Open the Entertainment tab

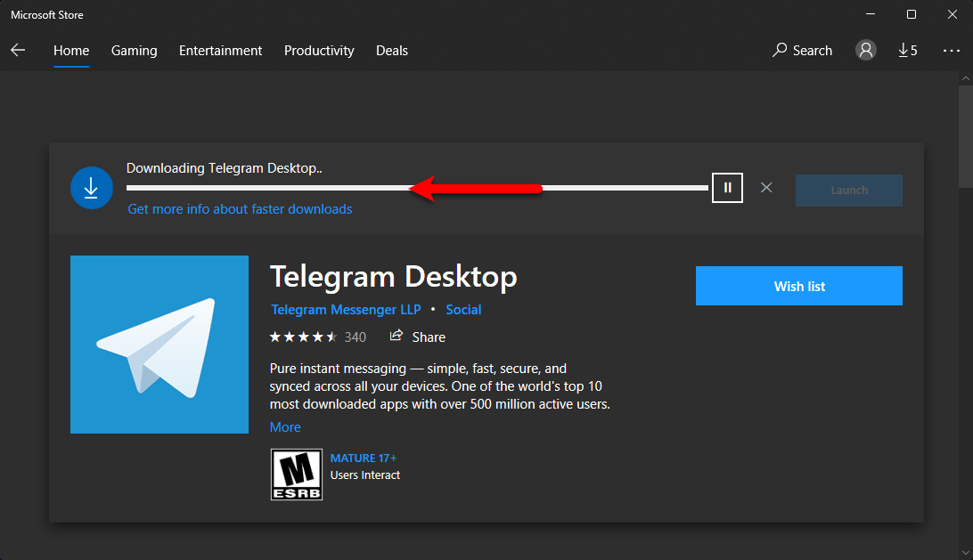pyautogui.click(x=220, y=50)
